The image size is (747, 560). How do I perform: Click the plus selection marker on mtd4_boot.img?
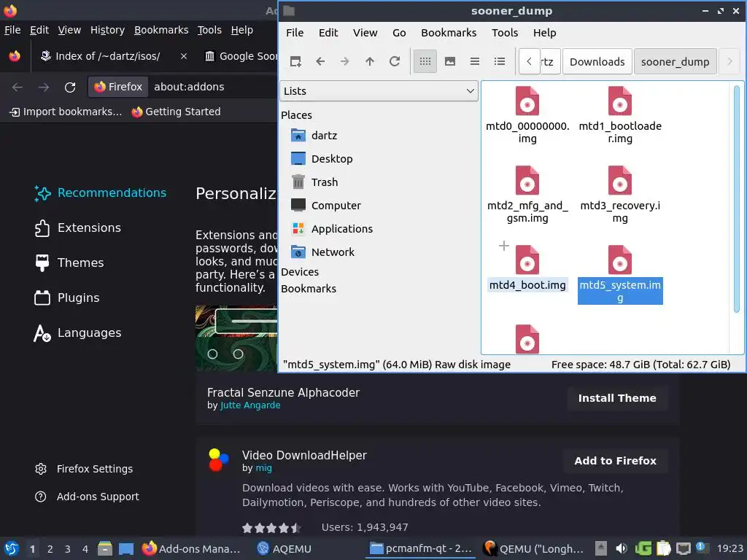tap(503, 246)
